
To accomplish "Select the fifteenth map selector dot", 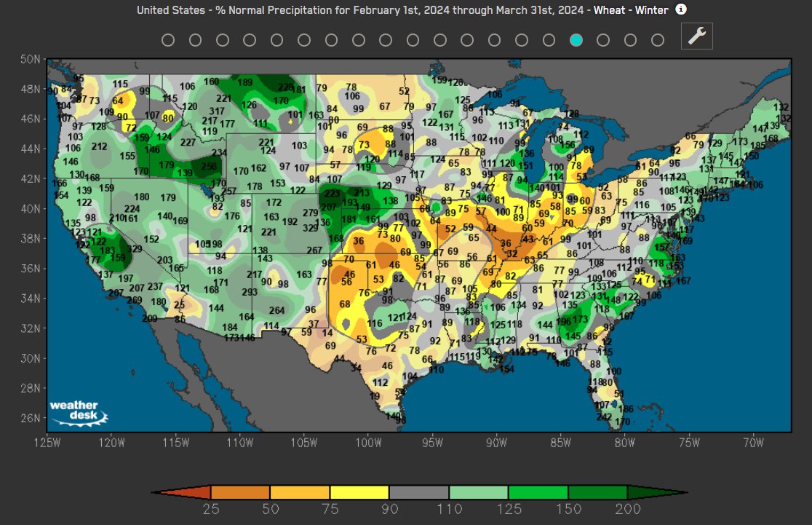I will click(549, 40).
